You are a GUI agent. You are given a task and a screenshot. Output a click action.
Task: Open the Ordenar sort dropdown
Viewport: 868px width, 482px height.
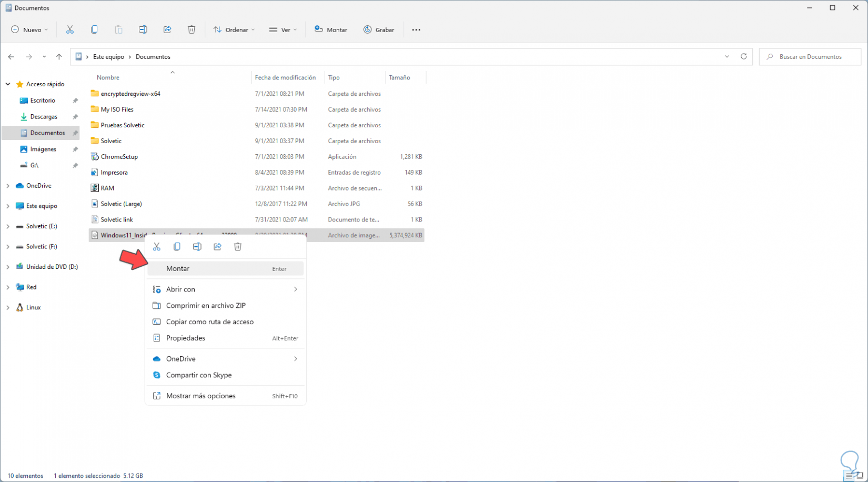click(234, 30)
